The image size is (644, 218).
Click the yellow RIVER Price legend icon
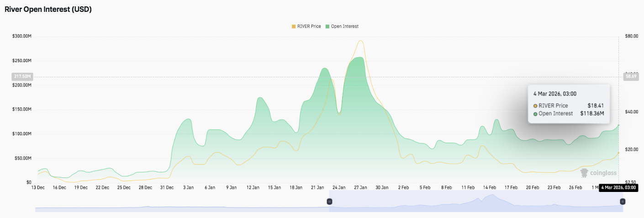(x=294, y=27)
